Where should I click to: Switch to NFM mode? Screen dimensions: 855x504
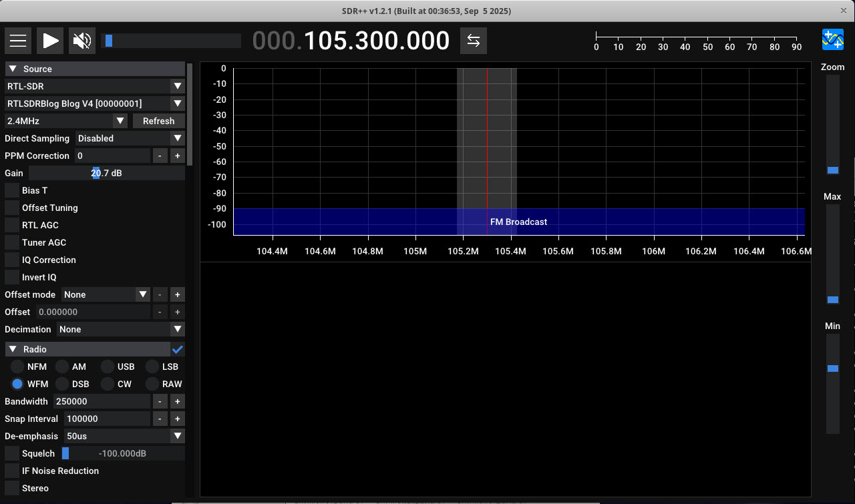(x=17, y=366)
